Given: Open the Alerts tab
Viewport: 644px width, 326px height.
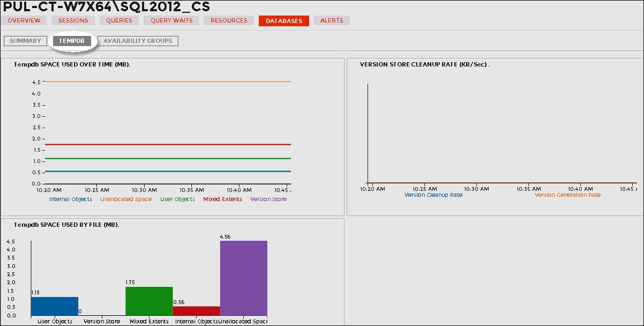Looking at the screenshot, I should [x=332, y=20].
